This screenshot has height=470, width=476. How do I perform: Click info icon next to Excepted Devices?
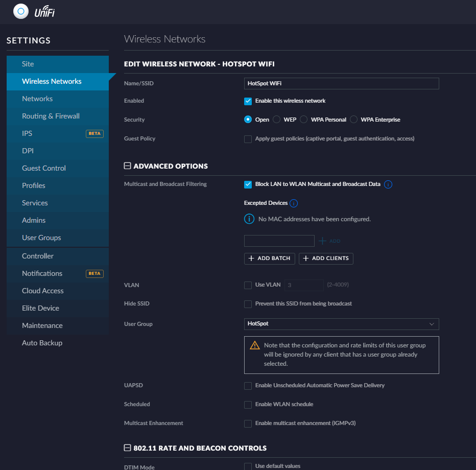click(x=293, y=203)
